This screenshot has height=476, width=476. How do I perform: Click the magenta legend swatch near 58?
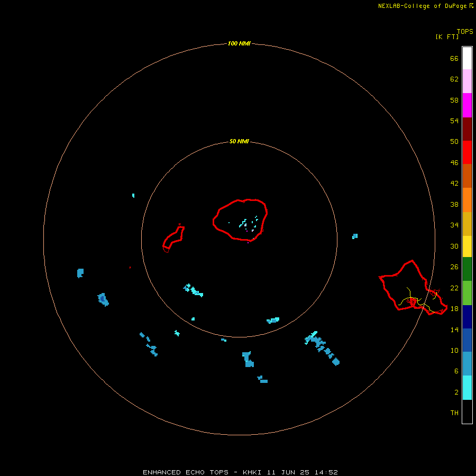point(467,105)
